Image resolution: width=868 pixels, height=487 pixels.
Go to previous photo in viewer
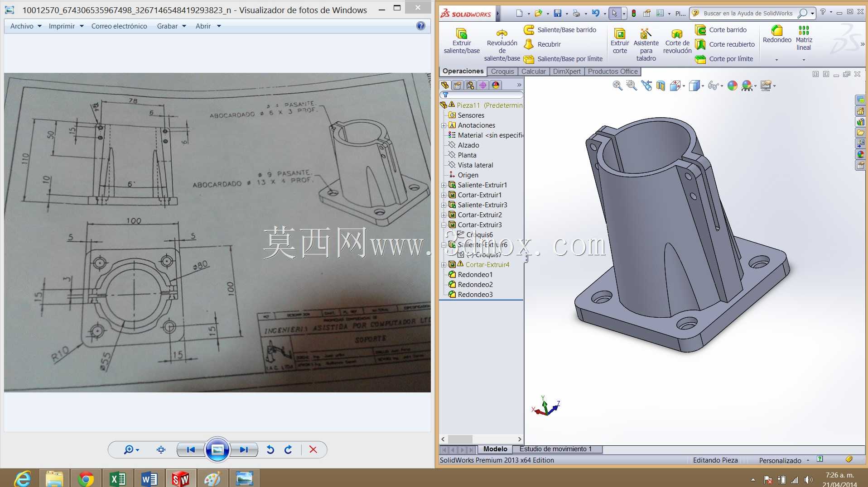pos(191,449)
